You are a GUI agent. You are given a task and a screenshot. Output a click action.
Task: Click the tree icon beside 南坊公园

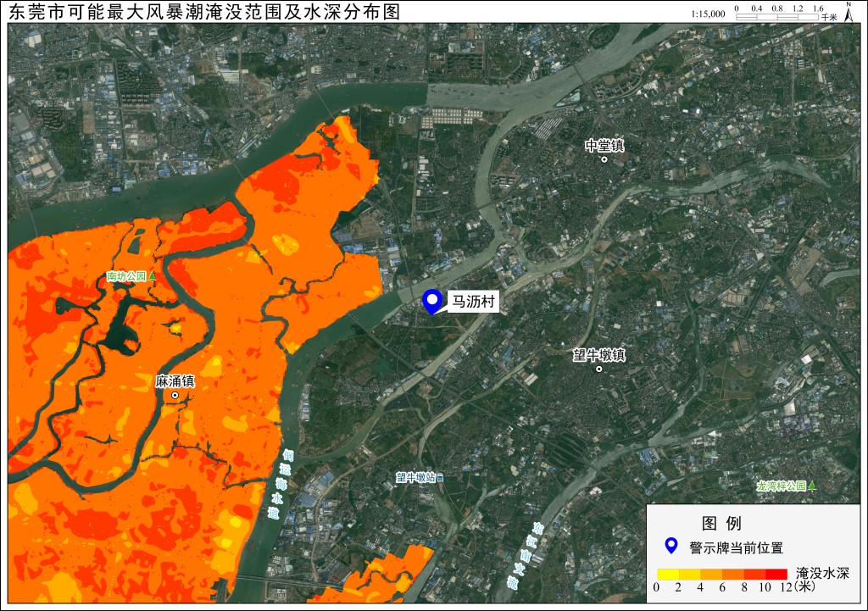tap(152, 275)
